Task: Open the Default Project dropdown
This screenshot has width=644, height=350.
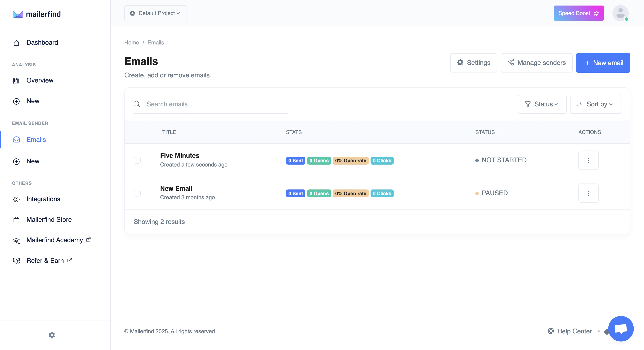Action: coord(155,13)
